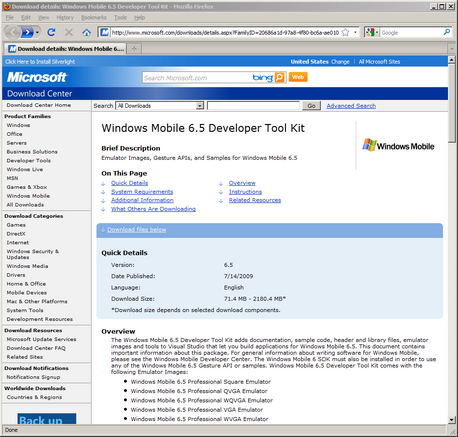Open the navigation history dropdown arrow

pyautogui.click(x=37, y=32)
